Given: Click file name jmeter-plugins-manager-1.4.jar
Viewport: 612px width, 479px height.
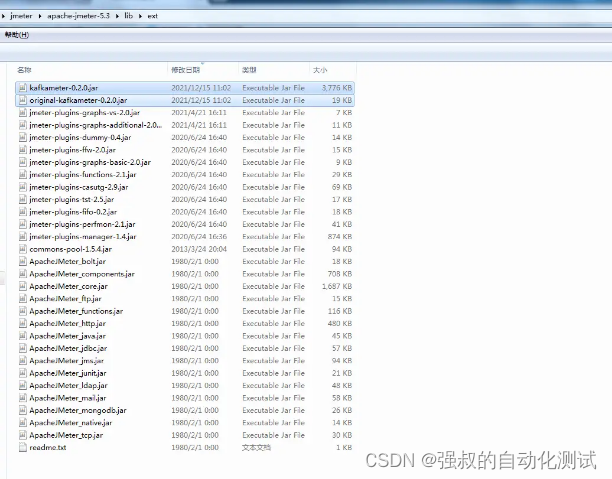Looking at the screenshot, I should 83,237.
